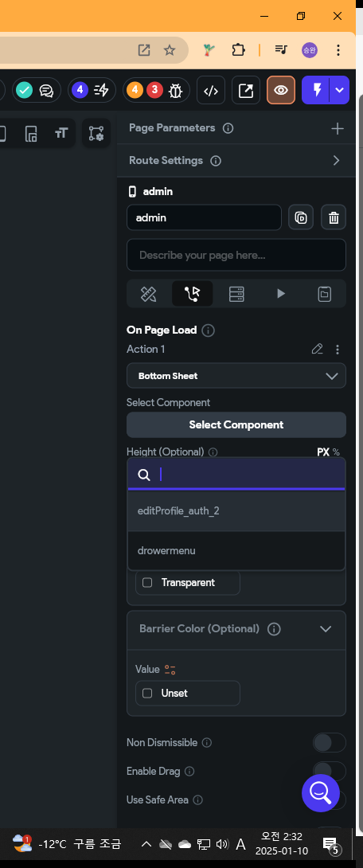Switch to the Actions tab
Viewport: 363px width, 868px height.
193,293
